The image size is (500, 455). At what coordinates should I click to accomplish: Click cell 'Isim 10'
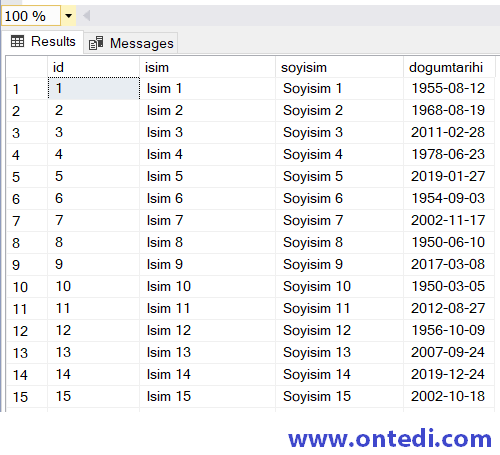pos(208,287)
